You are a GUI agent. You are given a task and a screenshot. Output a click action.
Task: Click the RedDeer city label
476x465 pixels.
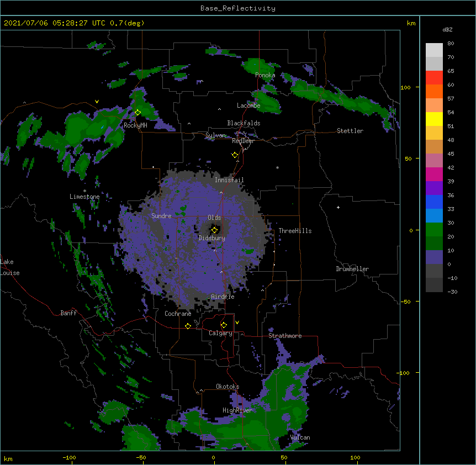coord(243,141)
